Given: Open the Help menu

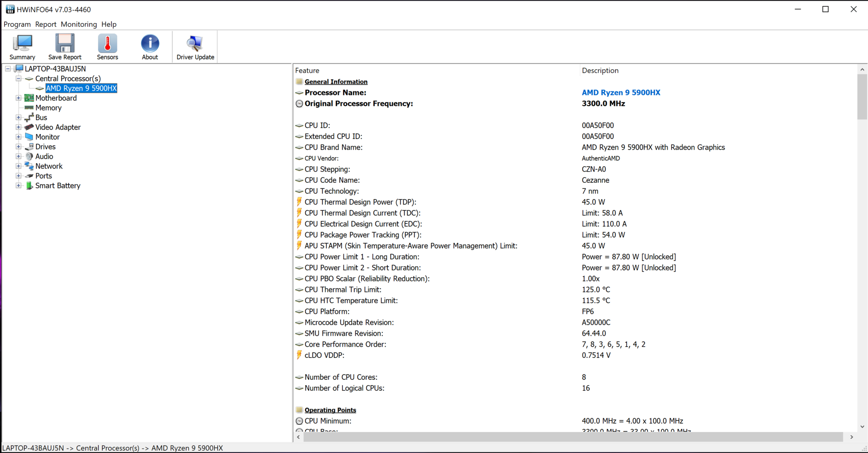Looking at the screenshot, I should tap(109, 24).
